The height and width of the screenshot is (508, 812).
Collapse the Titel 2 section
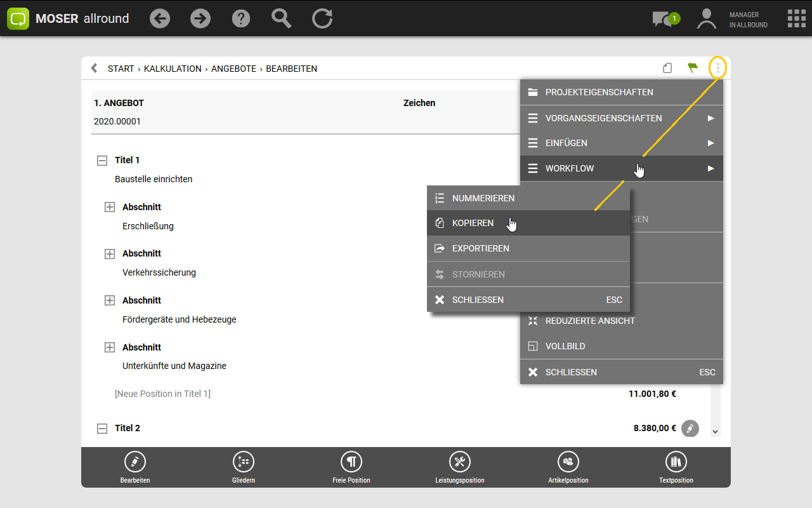click(102, 429)
